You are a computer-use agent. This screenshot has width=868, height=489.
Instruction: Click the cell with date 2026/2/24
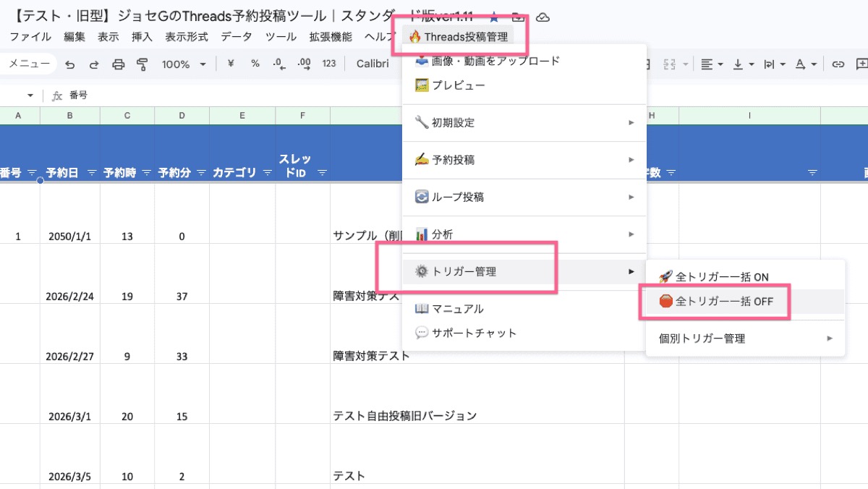[70, 273]
